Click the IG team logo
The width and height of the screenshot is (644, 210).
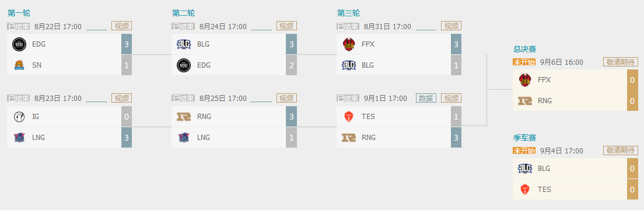pyautogui.click(x=19, y=117)
